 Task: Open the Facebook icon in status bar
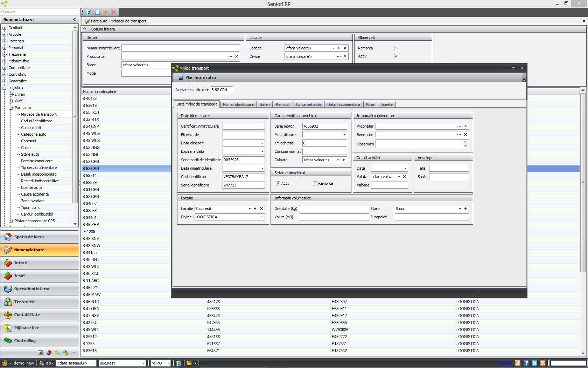point(526,363)
